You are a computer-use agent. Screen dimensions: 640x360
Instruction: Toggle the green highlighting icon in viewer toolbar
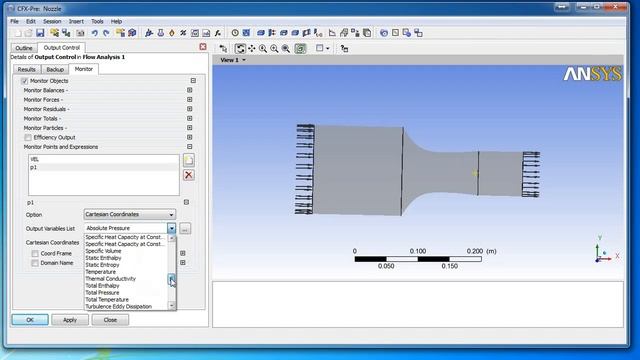[x=300, y=49]
